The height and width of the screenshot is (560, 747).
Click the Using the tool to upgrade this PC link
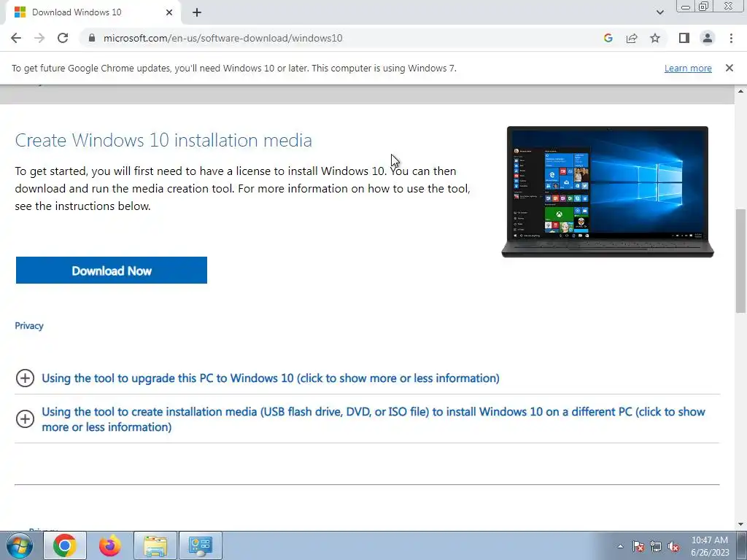click(x=271, y=378)
